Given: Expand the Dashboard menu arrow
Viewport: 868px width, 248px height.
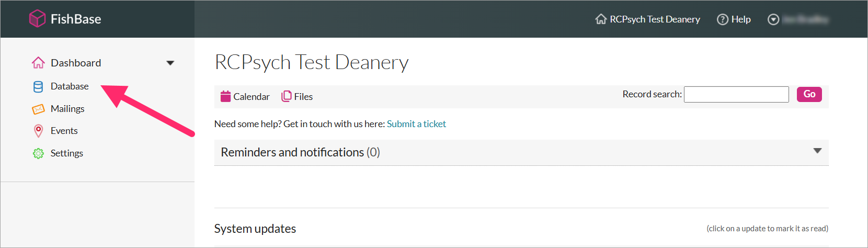Looking at the screenshot, I should (170, 63).
